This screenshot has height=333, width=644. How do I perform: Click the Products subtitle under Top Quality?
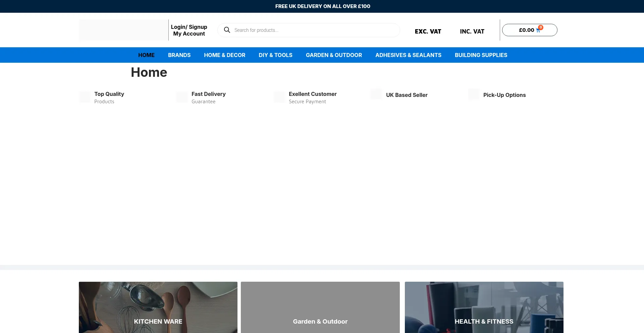104,102
